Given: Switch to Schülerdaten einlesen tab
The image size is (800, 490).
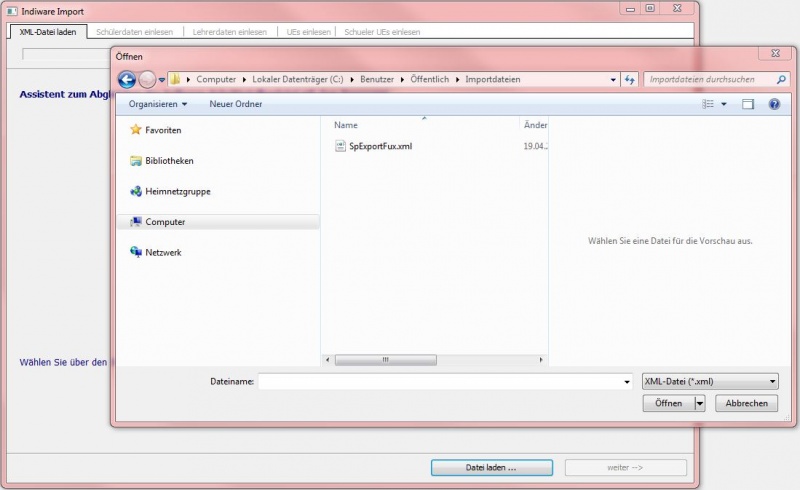Looking at the screenshot, I should [135, 32].
